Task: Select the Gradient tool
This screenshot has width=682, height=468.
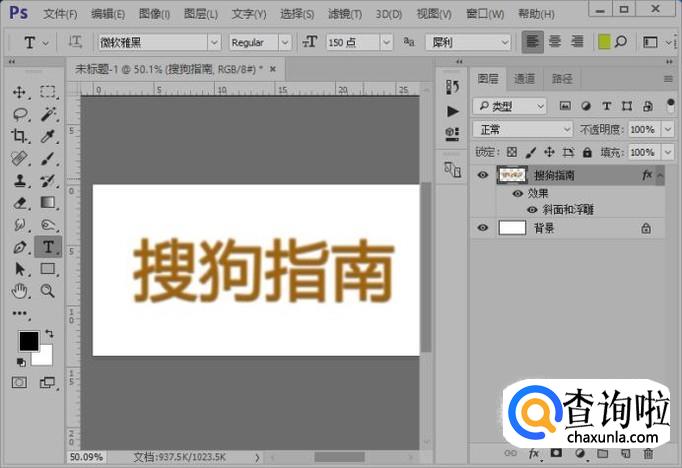Action: (48, 202)
